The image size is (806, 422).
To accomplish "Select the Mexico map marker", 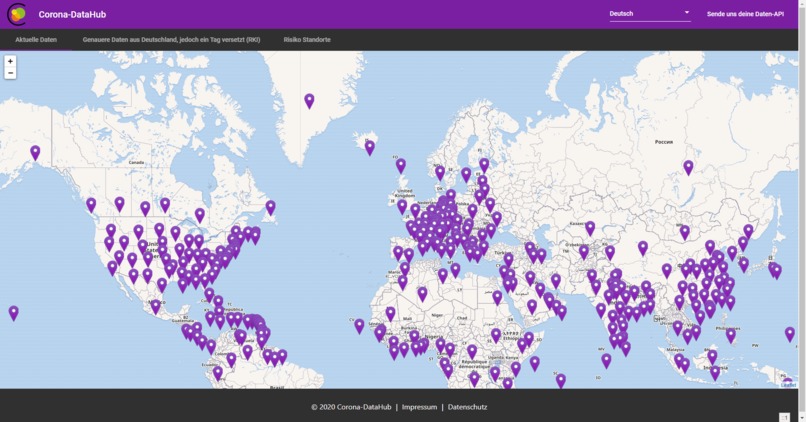I will pos(156,307).
